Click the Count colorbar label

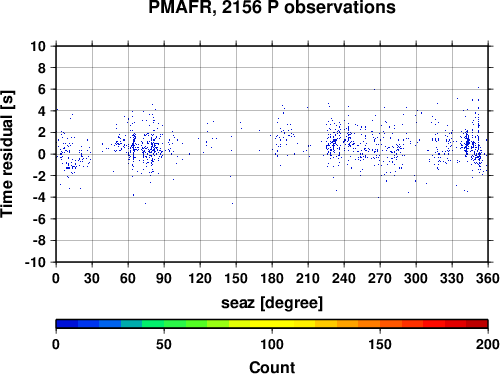click(x=272, y=367)
